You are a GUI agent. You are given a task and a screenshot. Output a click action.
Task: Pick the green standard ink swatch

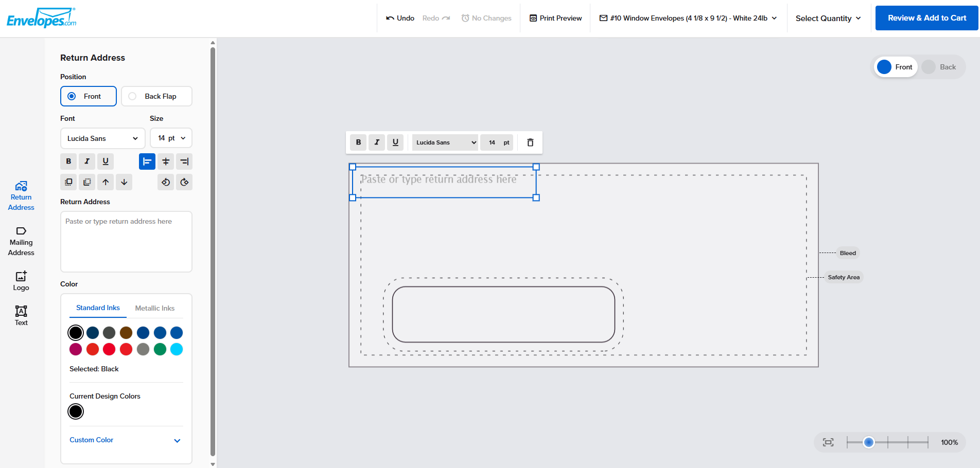pos(160,349)
